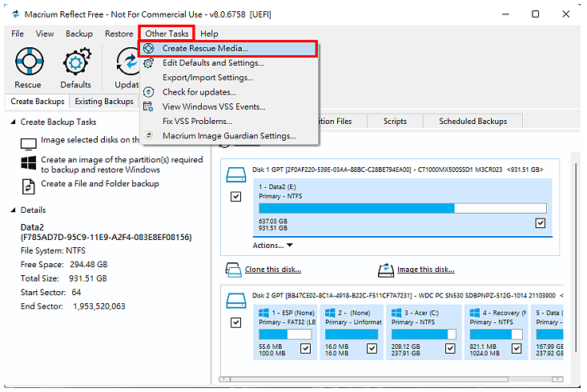The height and width of the screenshot is (392, 587).
Task: Open Macrium Image Guardian Settings
Action: point(229,136)
